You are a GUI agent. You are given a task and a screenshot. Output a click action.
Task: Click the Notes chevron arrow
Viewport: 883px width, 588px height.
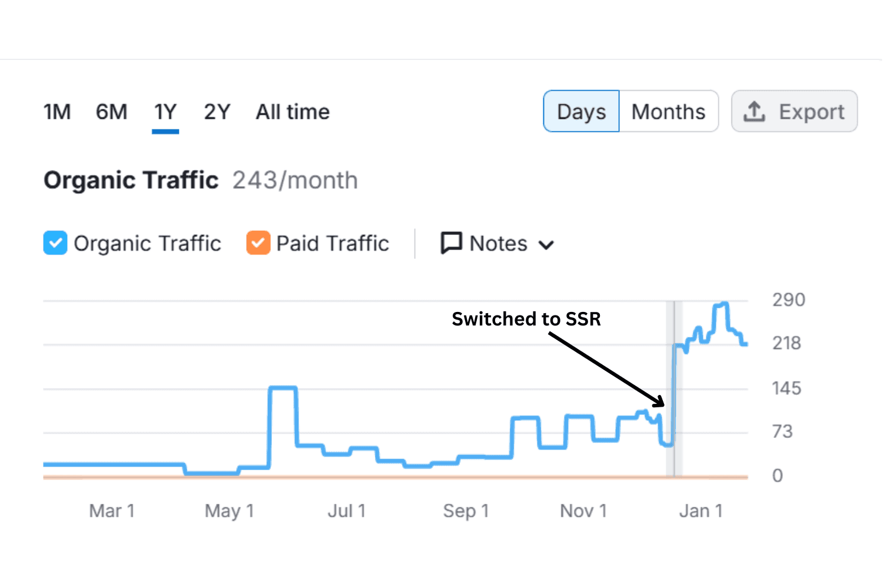(546, 245)
